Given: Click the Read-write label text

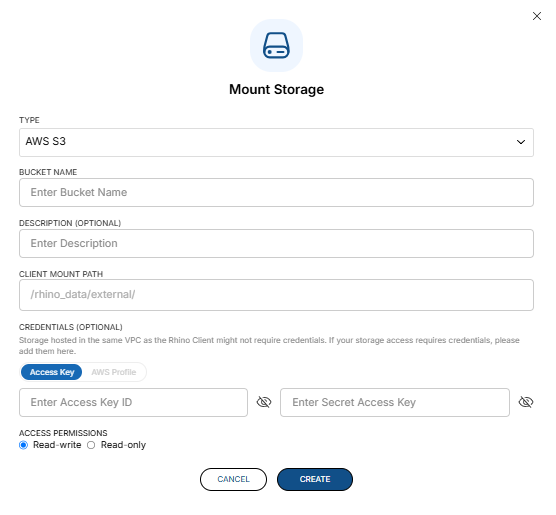Looking at the screenshot, I should click(x=57, y=445).
